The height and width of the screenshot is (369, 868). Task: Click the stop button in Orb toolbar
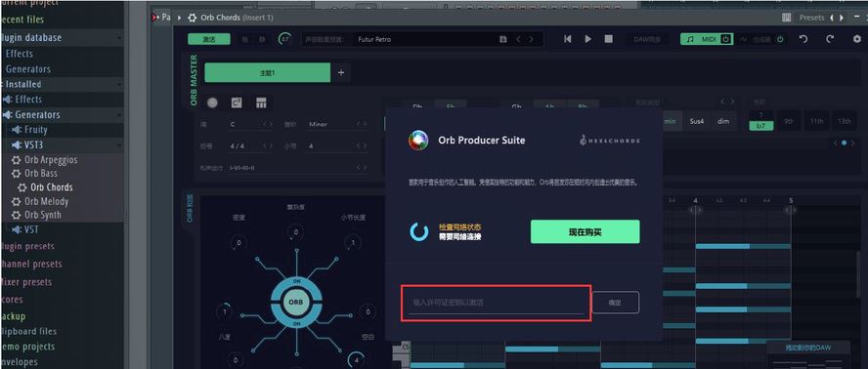coord(608,39)
